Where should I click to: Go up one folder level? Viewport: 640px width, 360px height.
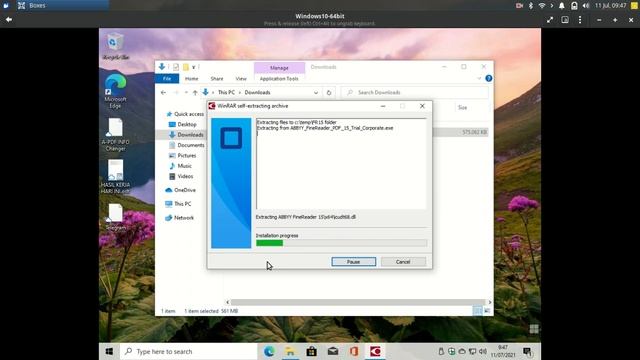pyautogui.click(x=195, y=93)
